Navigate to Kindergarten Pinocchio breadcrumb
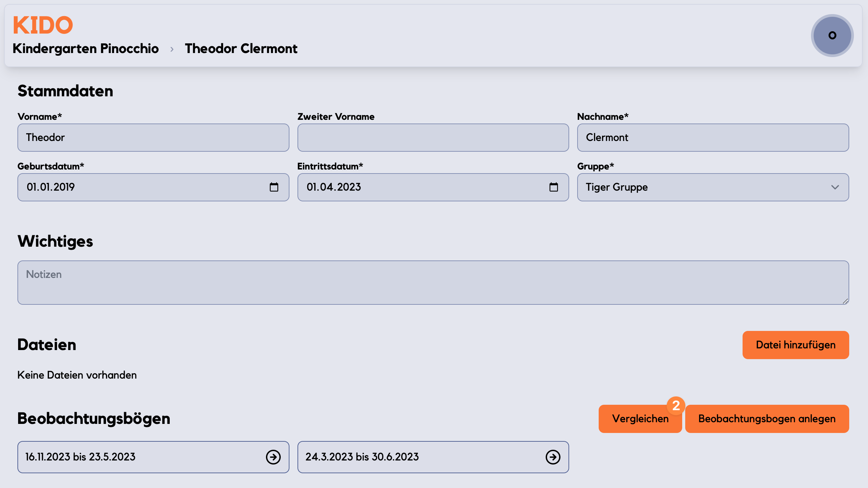Screen dimensions: 868x488 click(86, 49)
